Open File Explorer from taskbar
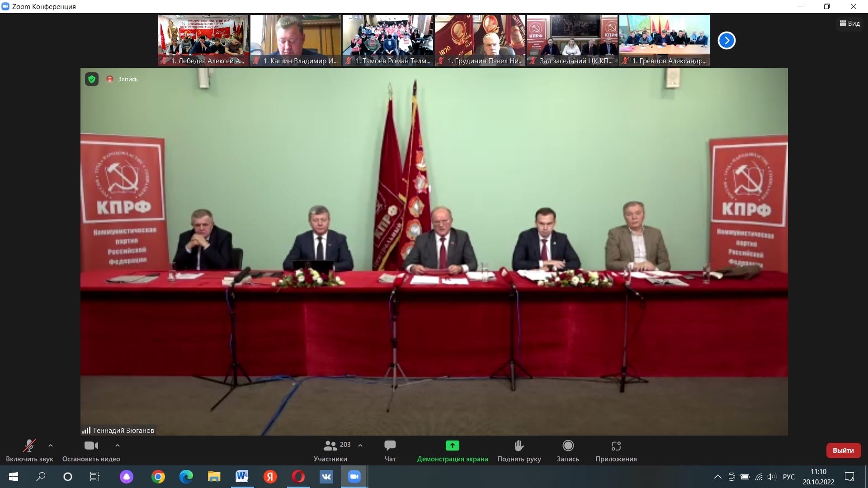Viewport: 868px width, 488px height. (214, 477)
